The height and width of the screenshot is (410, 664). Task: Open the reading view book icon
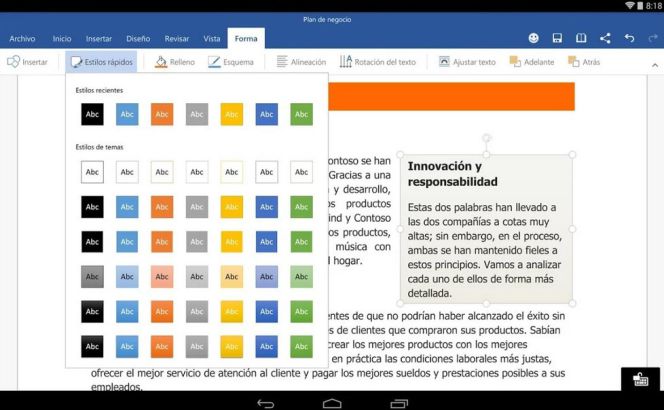pos(581,38)
